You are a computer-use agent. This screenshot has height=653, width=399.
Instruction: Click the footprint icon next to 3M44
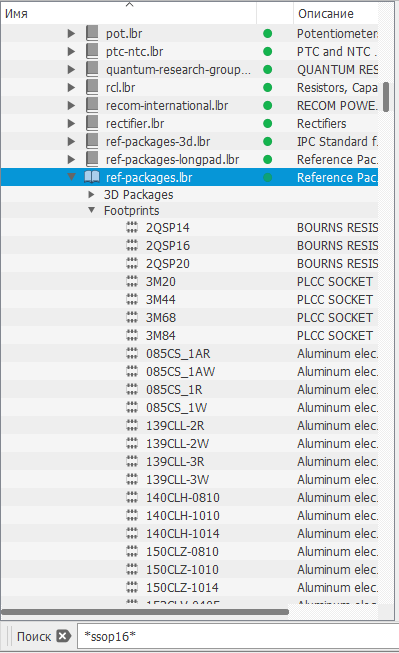(132, 299)
